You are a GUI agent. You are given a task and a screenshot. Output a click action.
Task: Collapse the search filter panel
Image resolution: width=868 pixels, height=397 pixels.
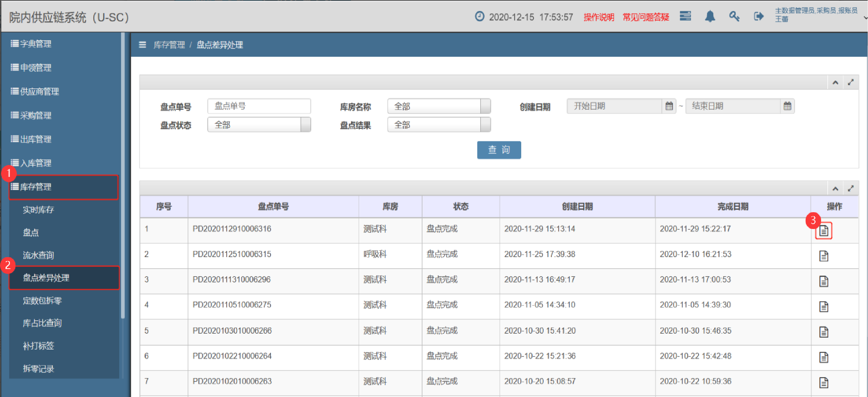(835, 83)
